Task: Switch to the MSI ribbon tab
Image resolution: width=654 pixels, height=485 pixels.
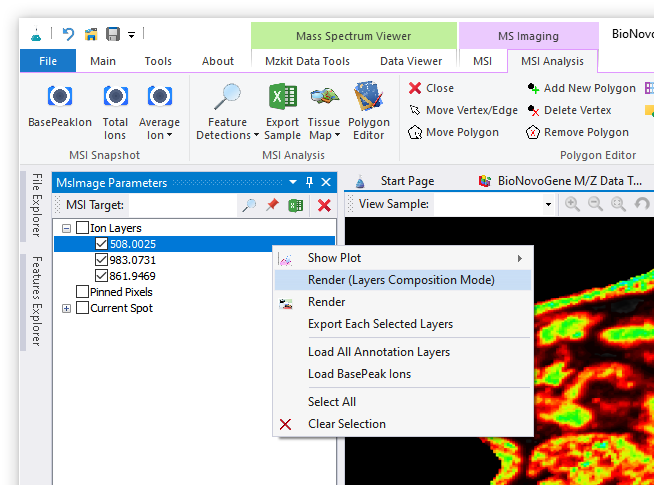Action: click(483, 61)
